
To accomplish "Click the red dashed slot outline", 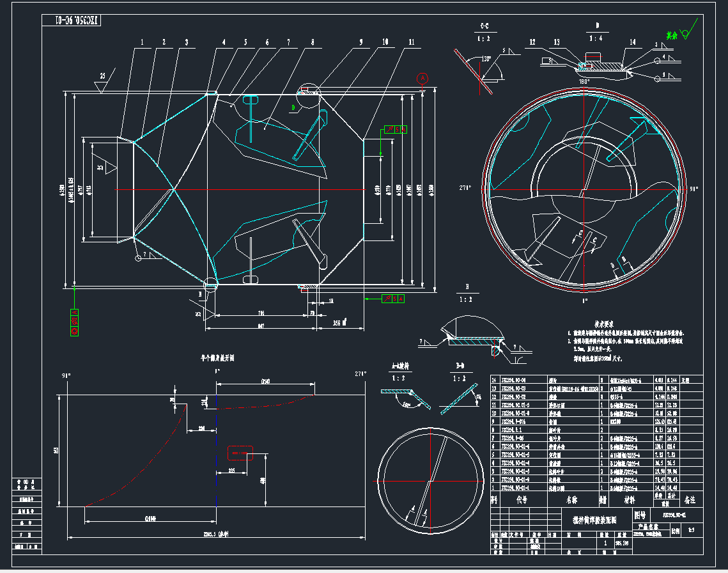I will pos(240,453).
